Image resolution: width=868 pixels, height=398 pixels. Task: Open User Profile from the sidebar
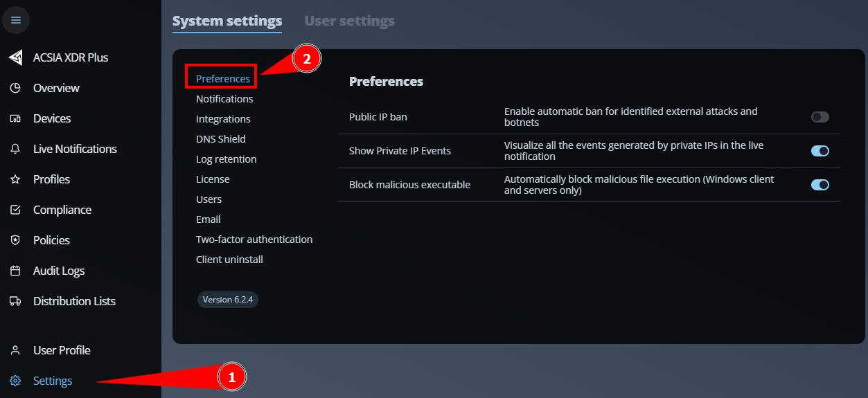pos(62,350)
